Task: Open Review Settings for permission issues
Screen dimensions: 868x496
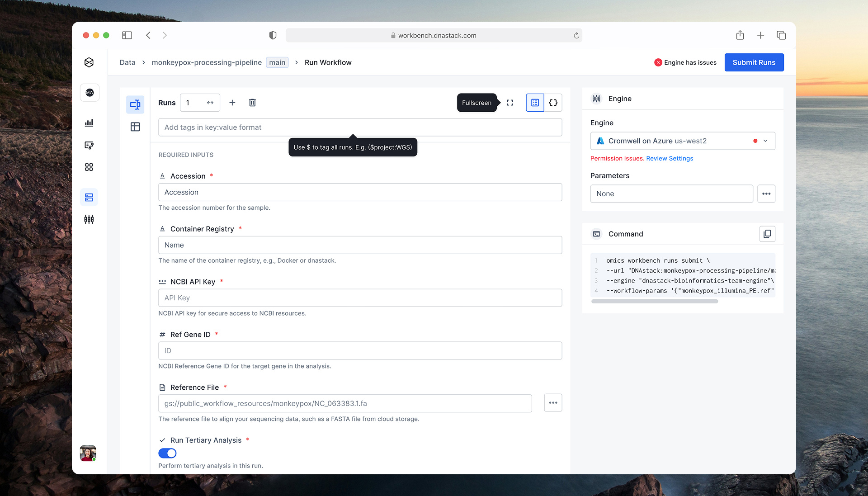Action: (669, 158)
